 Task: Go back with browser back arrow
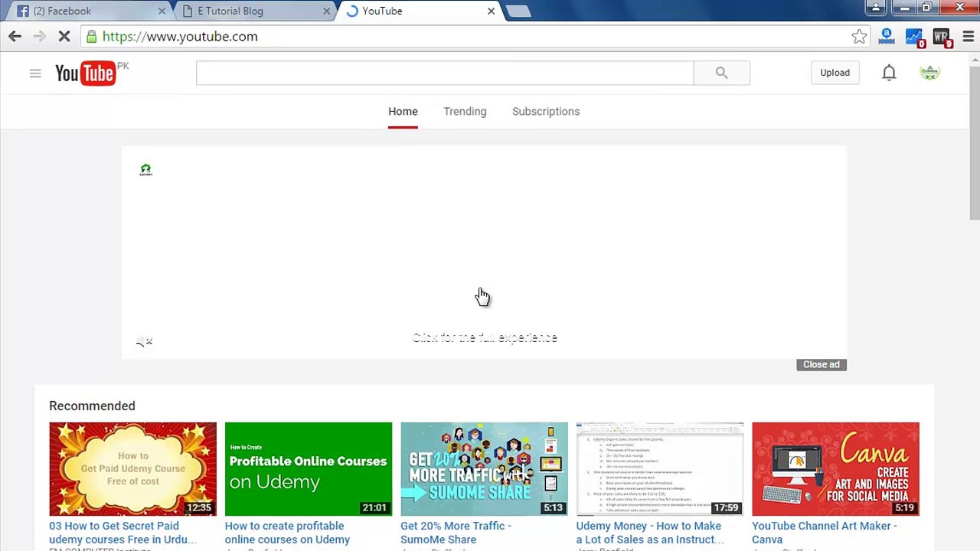[15, 36]
